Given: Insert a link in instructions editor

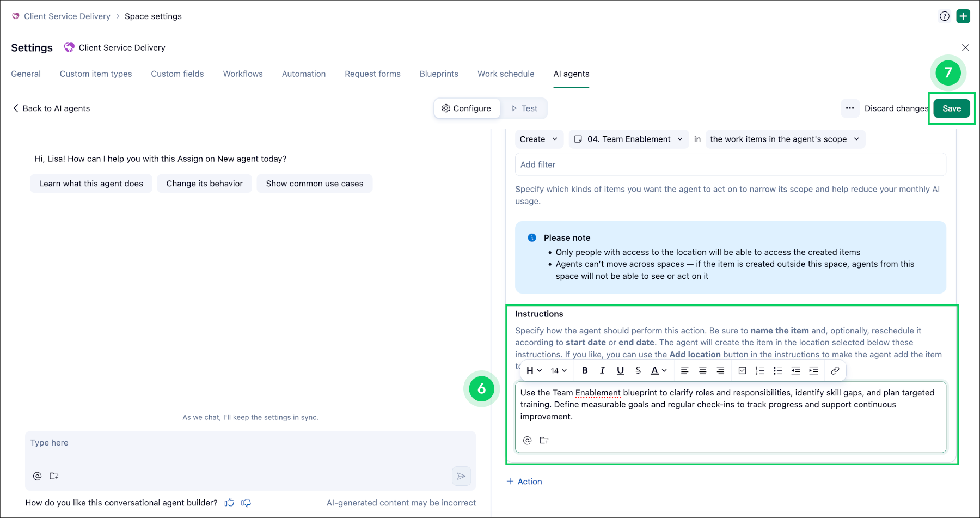Looking at the screenshot, I should (x=835, y=370).
